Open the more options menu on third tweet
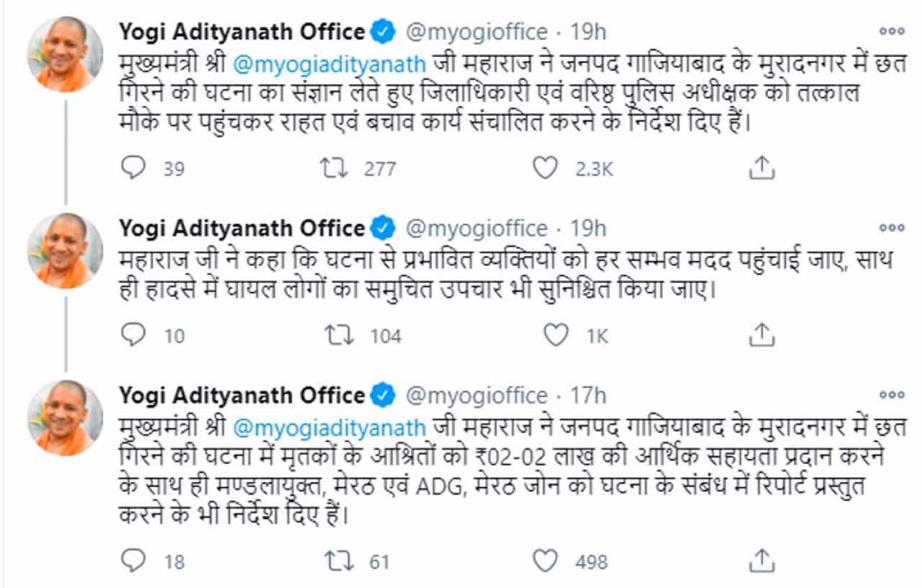Viewport: 923px width, 588px height. tap(892, 396)
